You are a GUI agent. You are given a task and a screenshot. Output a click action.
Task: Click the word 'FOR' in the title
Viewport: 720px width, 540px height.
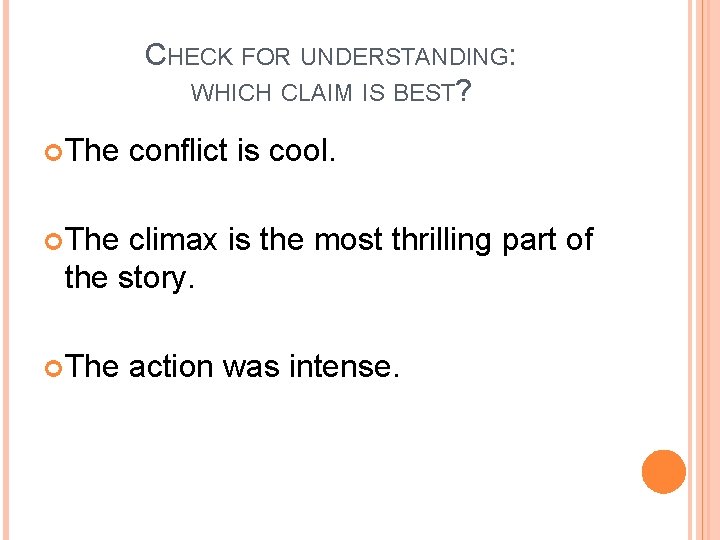[266, 56]
